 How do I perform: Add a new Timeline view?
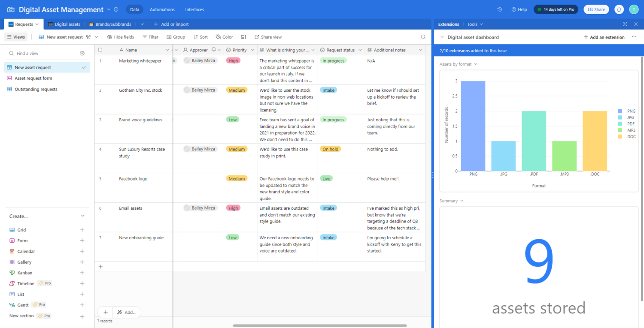click(x=82, y=283)
